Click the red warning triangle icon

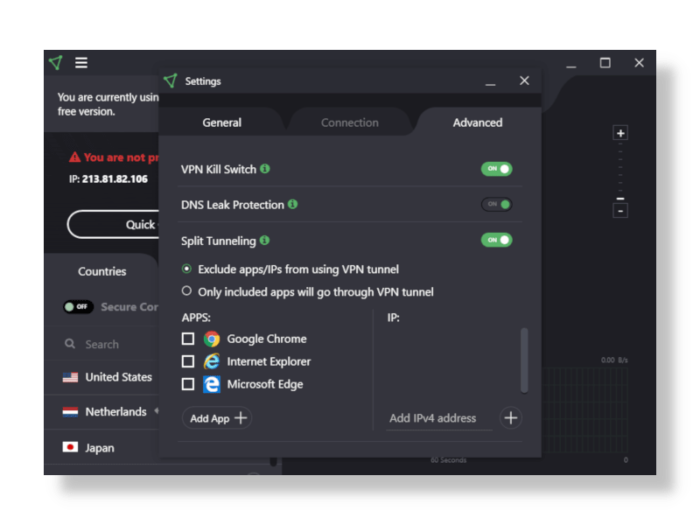pyautogui.click(x=75, y=157)
